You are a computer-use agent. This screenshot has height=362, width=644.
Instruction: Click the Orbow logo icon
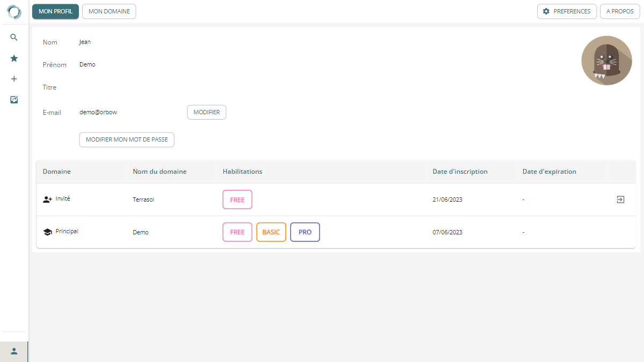point(14,12)
